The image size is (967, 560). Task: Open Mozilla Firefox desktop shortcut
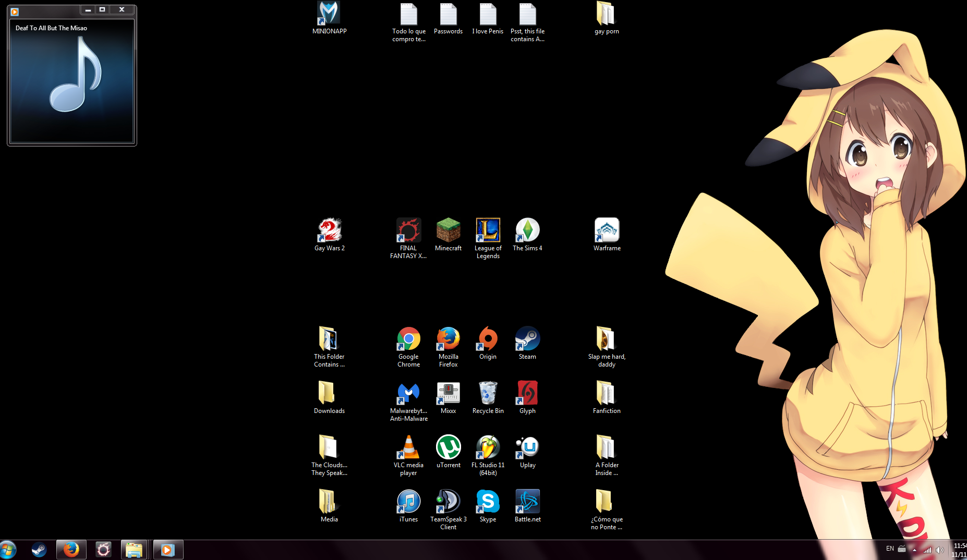coord(449,347)
